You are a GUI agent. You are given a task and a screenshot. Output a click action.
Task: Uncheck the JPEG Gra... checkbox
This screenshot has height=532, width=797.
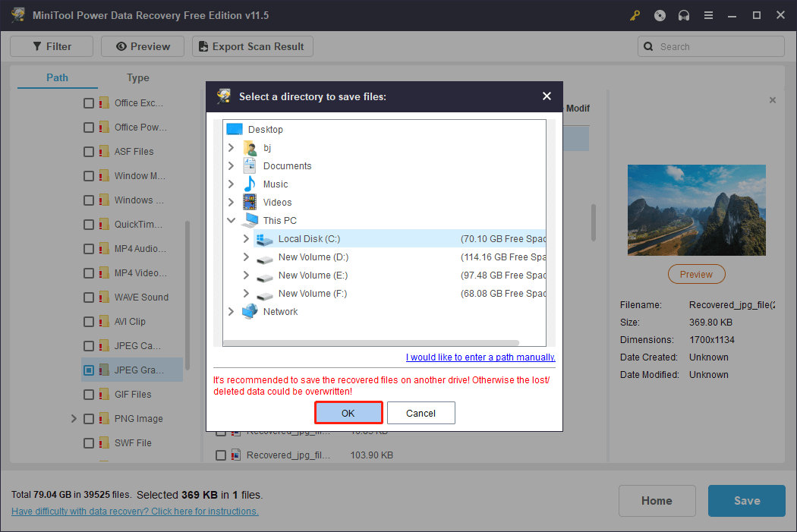click(x=89, y=370)
